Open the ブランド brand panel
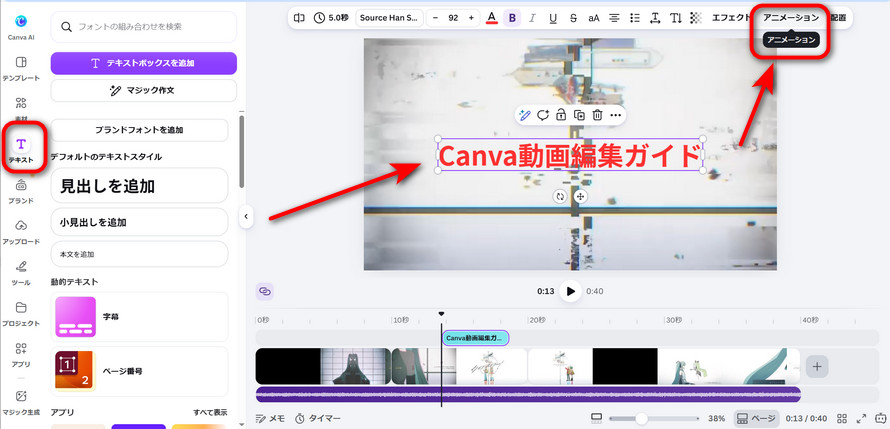 point(21,191)
